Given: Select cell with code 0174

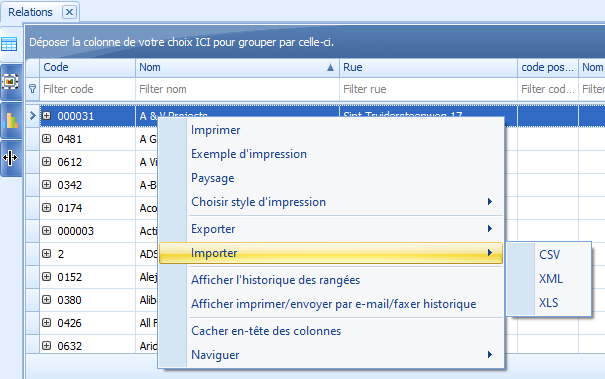Looking at the screenshot, I should (88, 208).
